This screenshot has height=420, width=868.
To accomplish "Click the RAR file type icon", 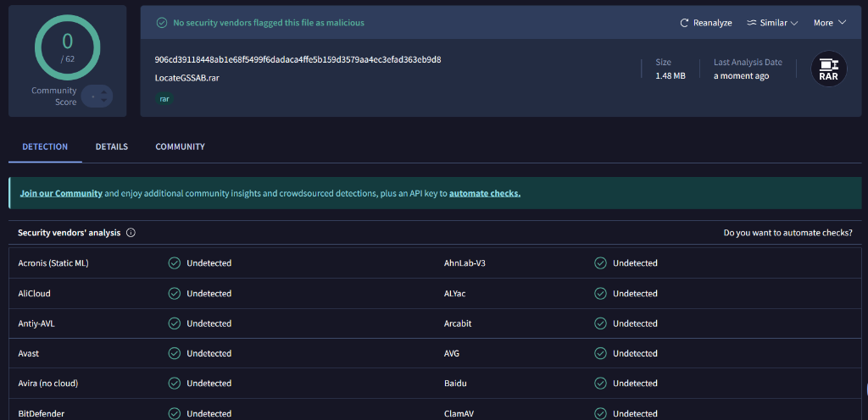I will (x=829, y=69).
